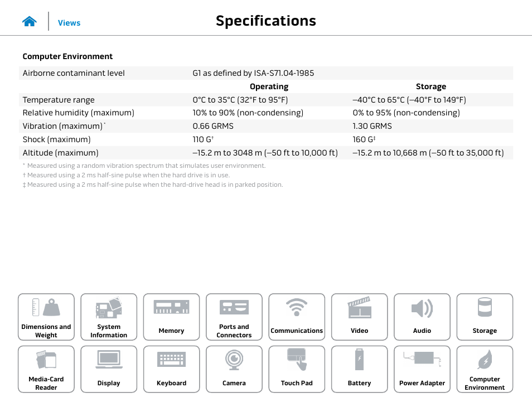Select the Computer Environment leaf tile
The height and width of the screenshot is (402, 532).
tap(485, 369)
